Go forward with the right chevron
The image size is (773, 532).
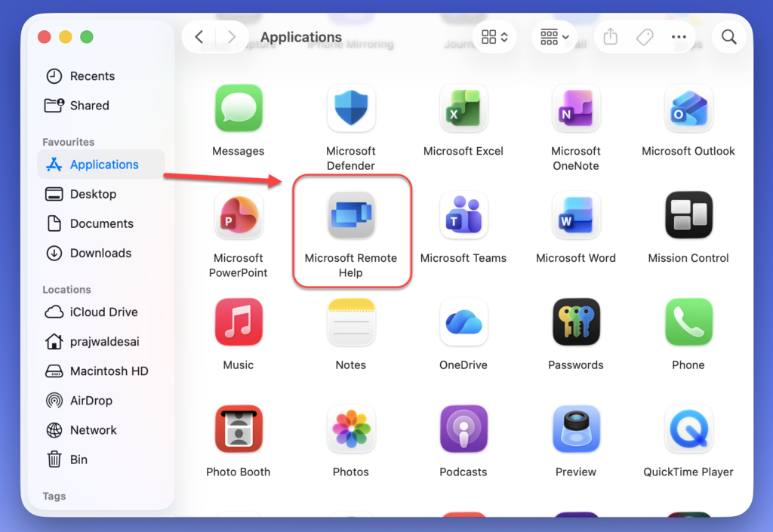point(231,37)
